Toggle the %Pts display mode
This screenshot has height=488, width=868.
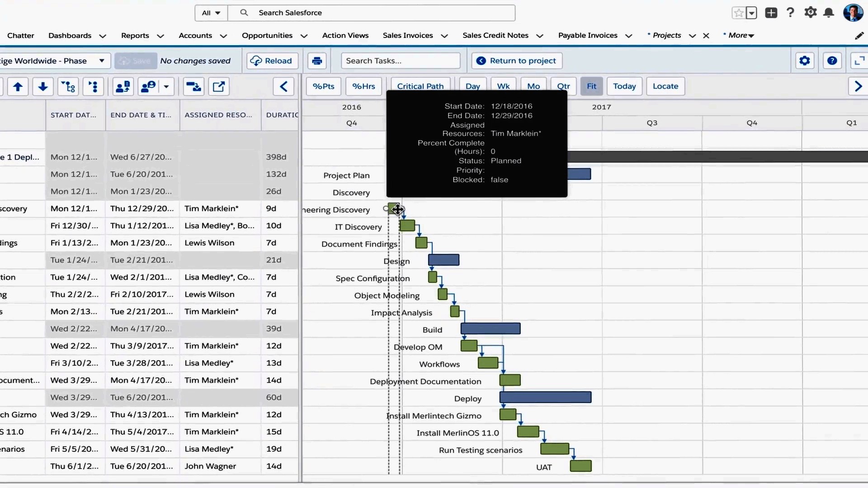tap(323, 86)
